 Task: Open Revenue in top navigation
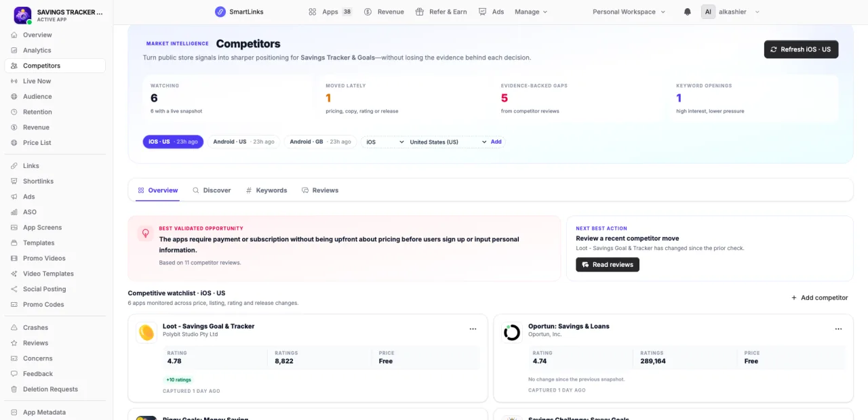pyautogui.click(x=384, y=12)
